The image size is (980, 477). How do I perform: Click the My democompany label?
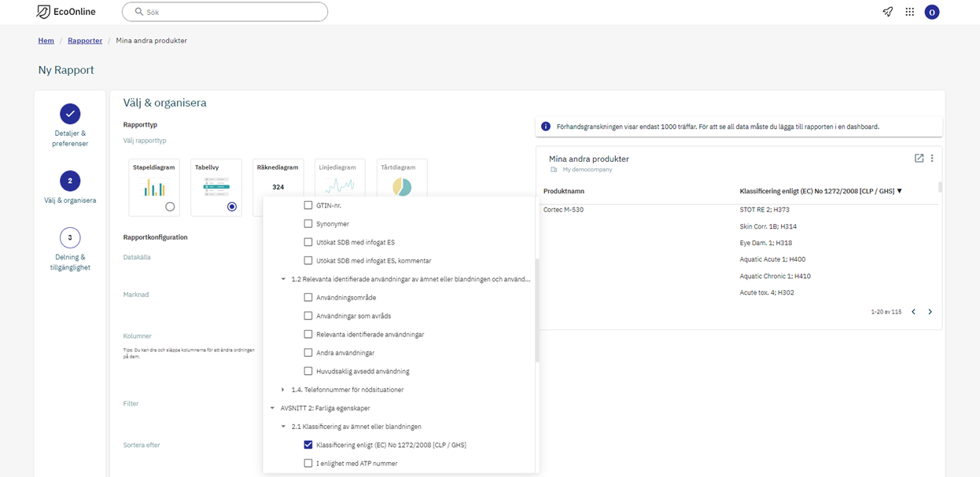[x=587, y=170]
